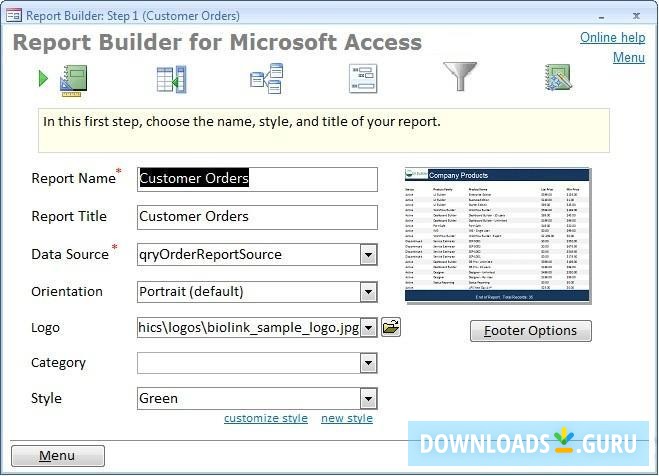The height and width of the screenshot is (476, 659).
Task: Click the Company Products report preview thumbnail
Action: (498, 235)
